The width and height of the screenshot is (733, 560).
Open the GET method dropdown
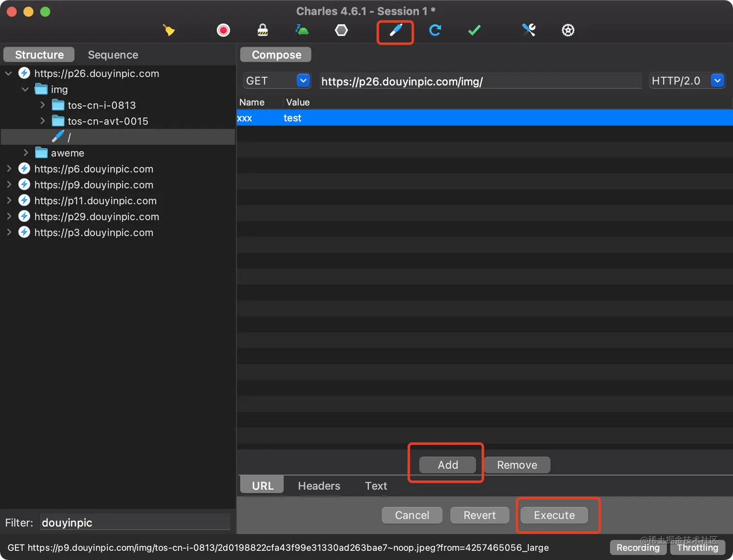tap(276, 81)
